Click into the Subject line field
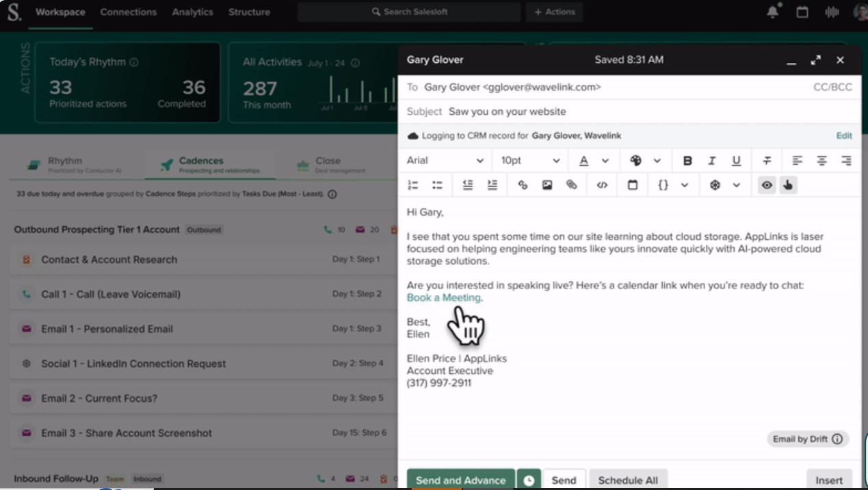The height and width of the screenshot is (490, 868). click(x=629, y=111)
